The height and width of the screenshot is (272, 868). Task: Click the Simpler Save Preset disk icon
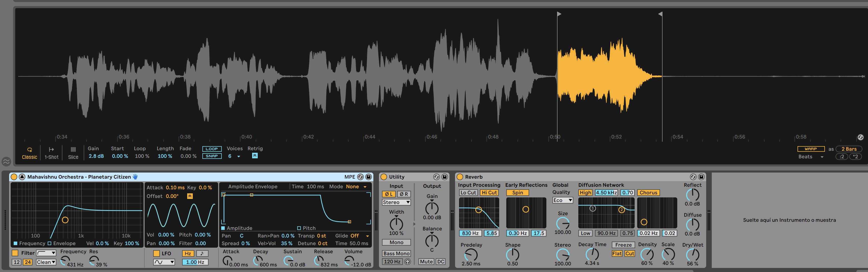(x=368, y=177)
